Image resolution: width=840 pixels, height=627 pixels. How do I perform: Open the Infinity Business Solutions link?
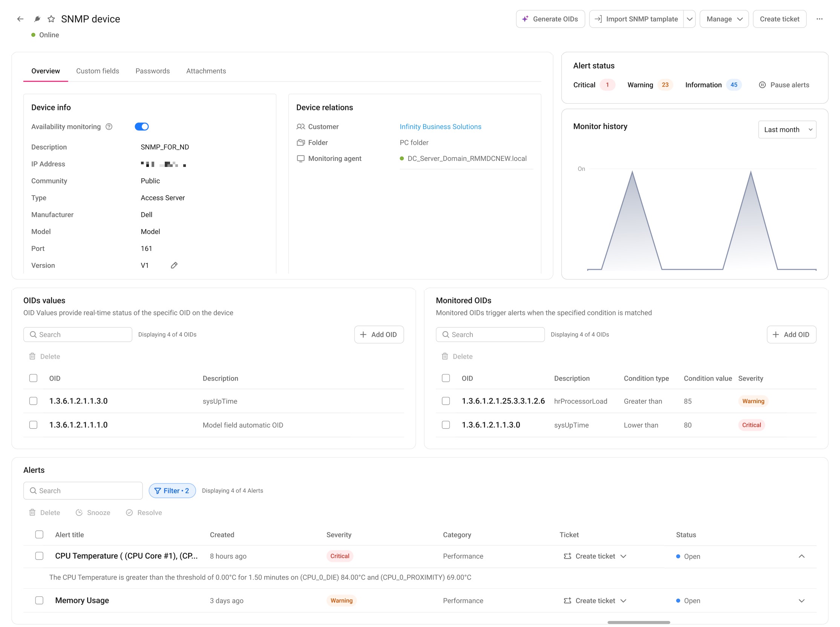440,127
